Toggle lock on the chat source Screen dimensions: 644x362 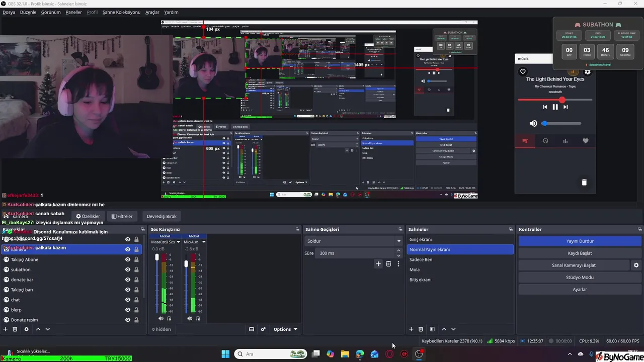(136, 300)
